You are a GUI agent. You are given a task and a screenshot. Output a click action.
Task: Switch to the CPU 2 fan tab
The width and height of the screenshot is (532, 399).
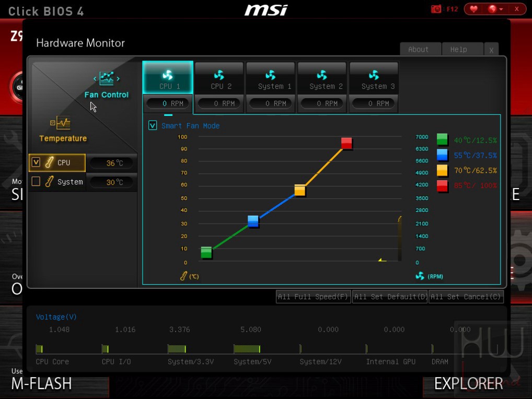219,78
